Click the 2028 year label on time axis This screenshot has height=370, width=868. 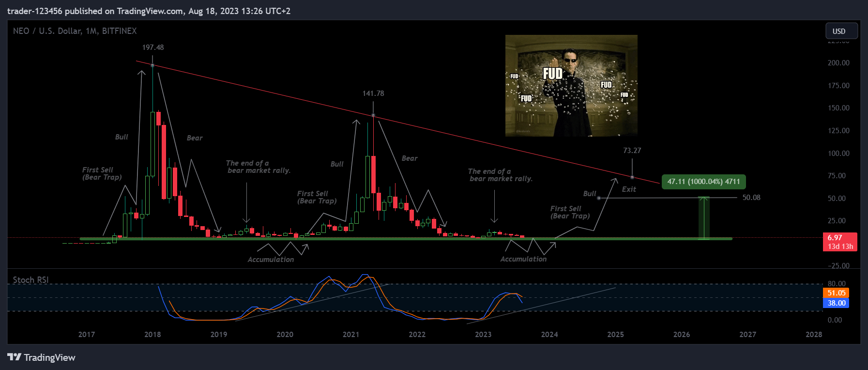click(x=814, y=335)
